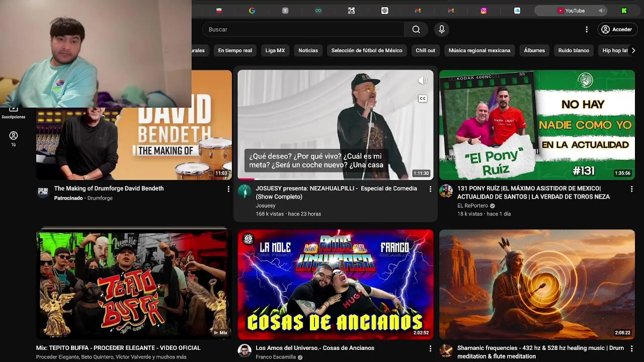Open options menu for Shamanic frequencies video

pos(632,348)
